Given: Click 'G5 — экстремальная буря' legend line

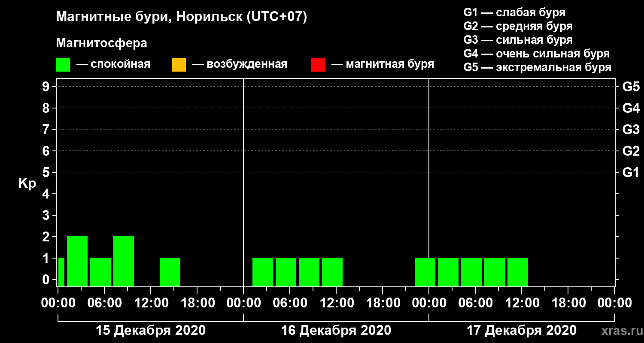Looking at the screenshot, I should tap(538, 67).
